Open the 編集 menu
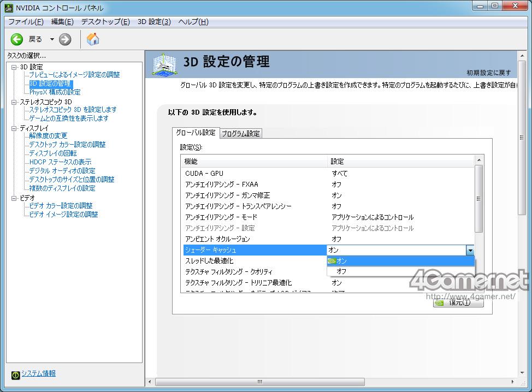Image resolution: width=532 pixels, height=392 pixels. [x=62, y=22]
